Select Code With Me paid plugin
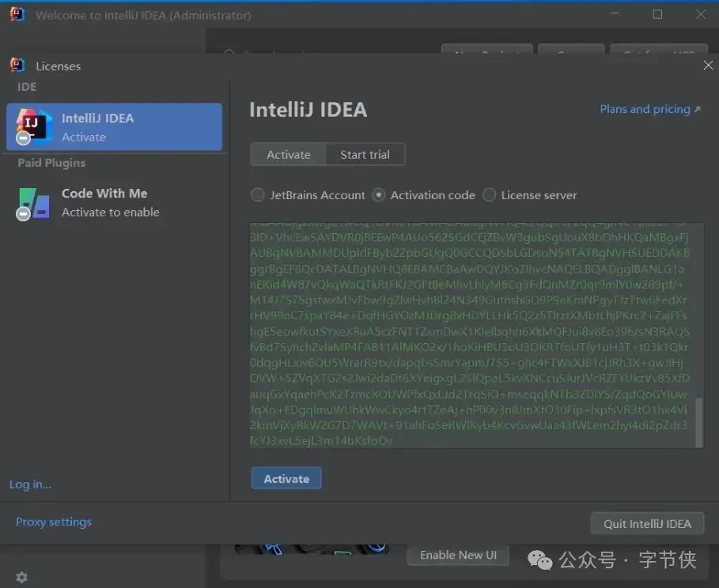The height and width of the screenshot is (588, 719). [x=114, y=203]
